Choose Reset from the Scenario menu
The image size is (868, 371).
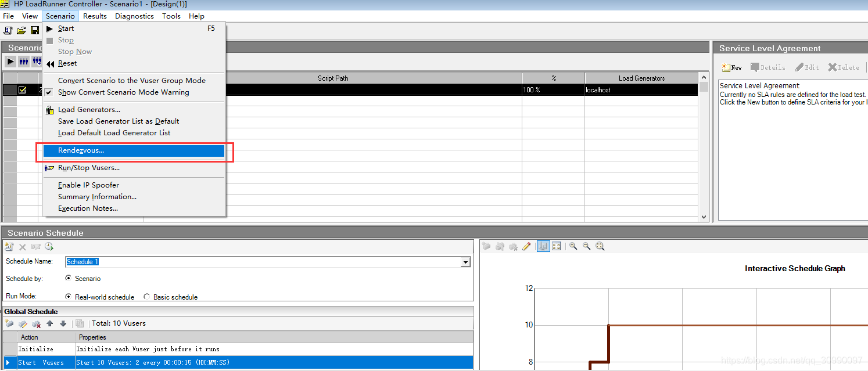click(134, 63)
